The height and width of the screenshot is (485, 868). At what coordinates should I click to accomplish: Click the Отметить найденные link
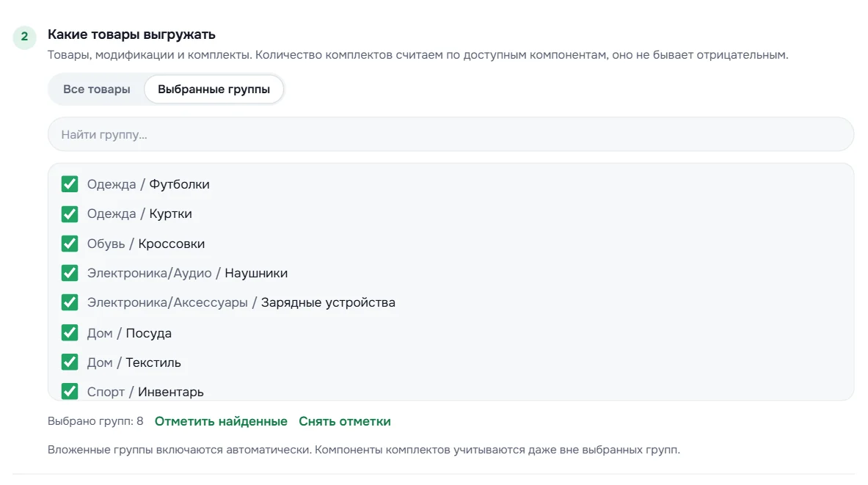(x=221, y=421)
